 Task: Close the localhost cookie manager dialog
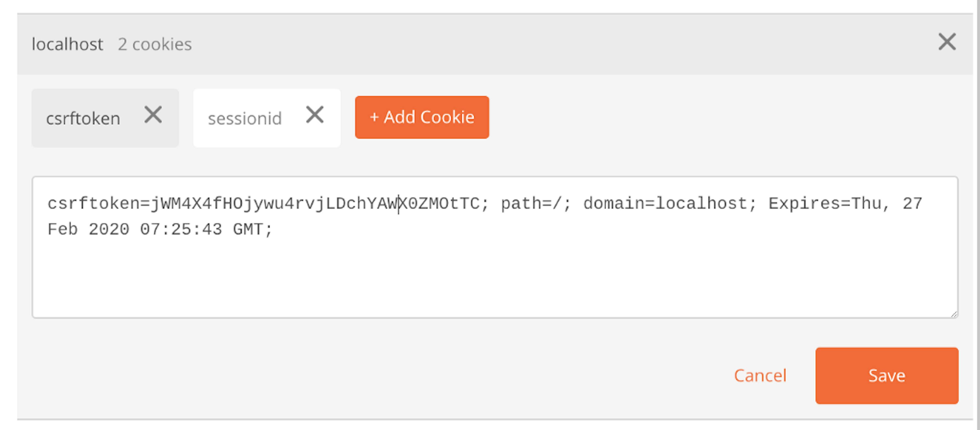coord(947,43)
